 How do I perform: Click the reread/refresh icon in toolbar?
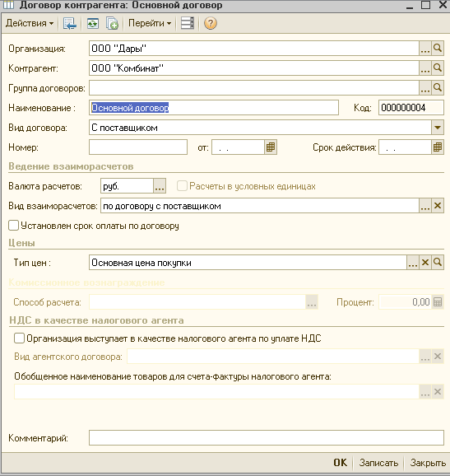[x=93, y=23]
